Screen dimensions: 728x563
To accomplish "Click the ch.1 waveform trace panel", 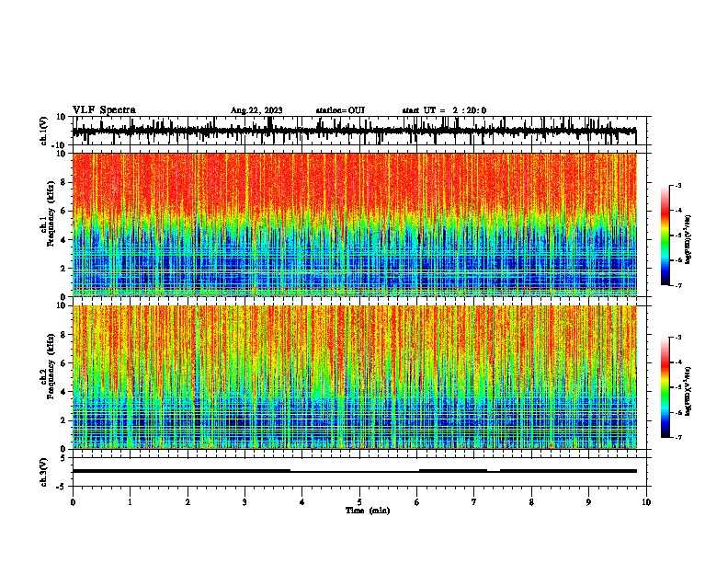I will coord(361,131).
